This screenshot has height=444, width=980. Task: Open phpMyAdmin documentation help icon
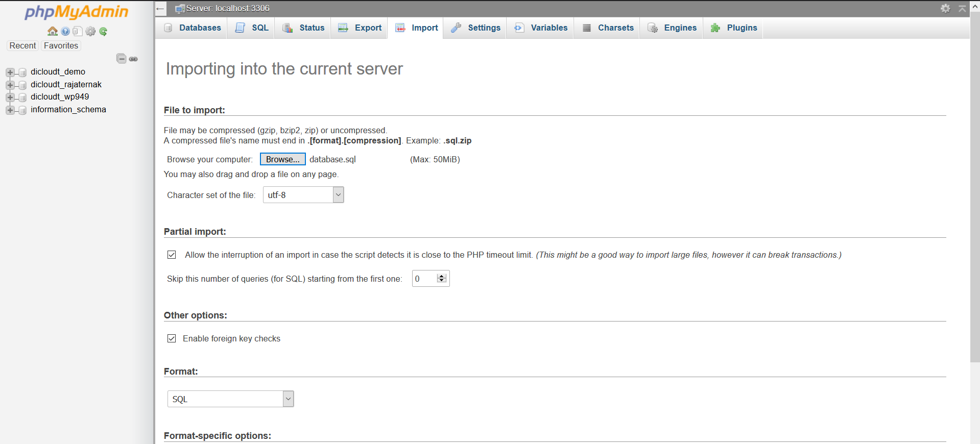click(x=65, y=31)
